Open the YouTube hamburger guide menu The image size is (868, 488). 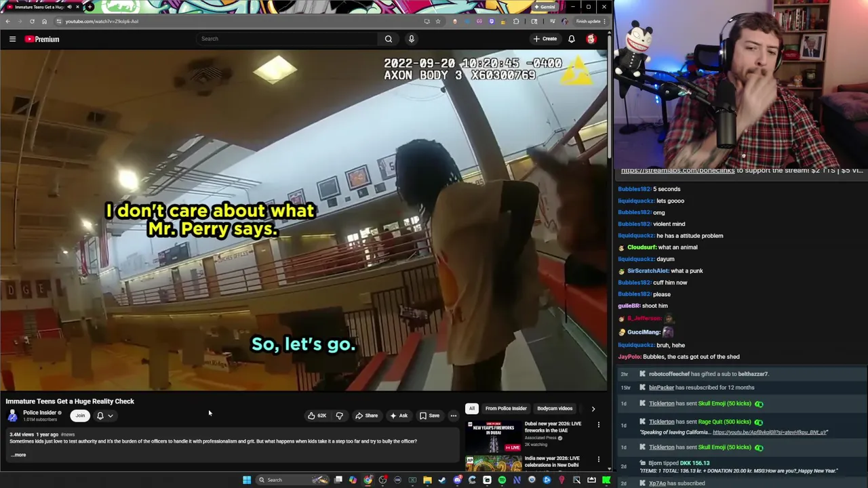(x=12, y=39)
